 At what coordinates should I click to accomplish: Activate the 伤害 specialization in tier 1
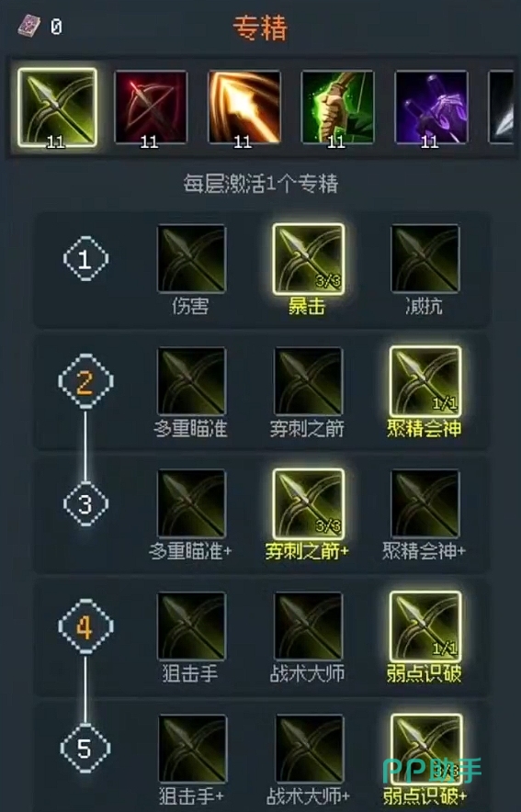pyautogui.click(x=192, y=258)
